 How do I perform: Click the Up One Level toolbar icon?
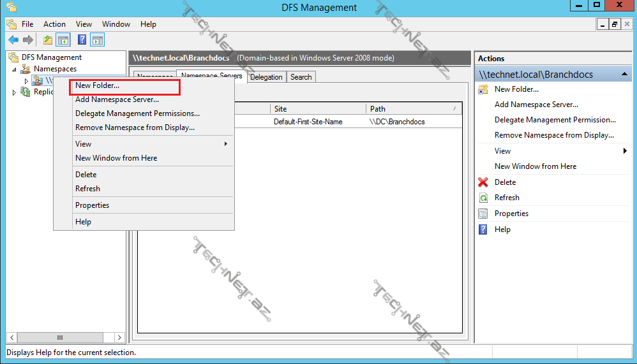tap(48, 40)
